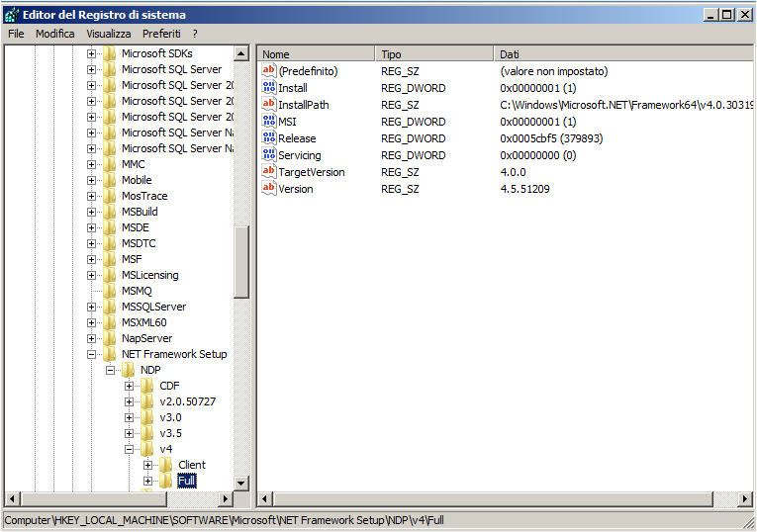Click tree pane scroll right arrow

pos(225,498)
